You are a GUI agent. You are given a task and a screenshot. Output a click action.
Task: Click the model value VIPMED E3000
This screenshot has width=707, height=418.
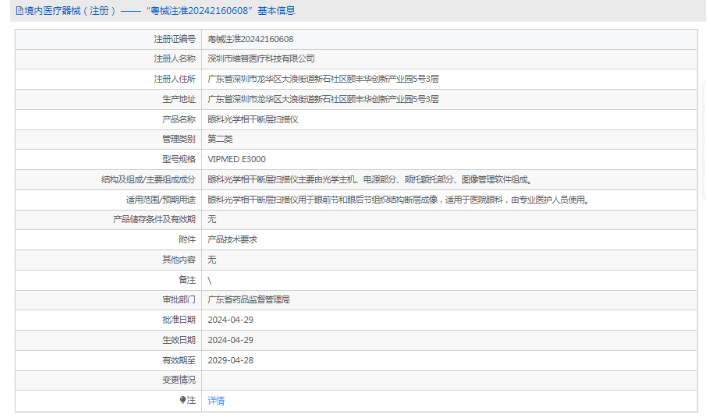[237, 159]
